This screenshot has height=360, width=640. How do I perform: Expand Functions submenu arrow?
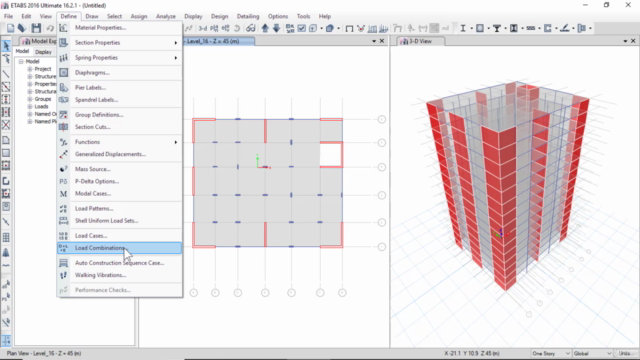176,142
